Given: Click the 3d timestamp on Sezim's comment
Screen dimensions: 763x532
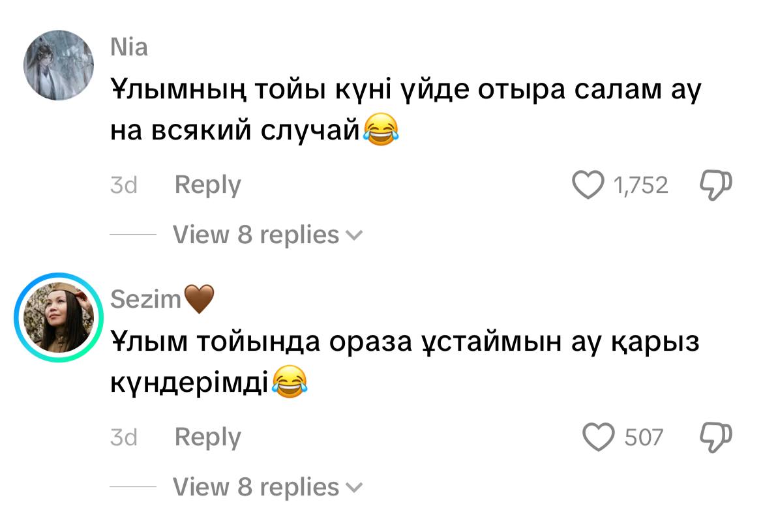Looking at the screenshot, I should [124, 437].
